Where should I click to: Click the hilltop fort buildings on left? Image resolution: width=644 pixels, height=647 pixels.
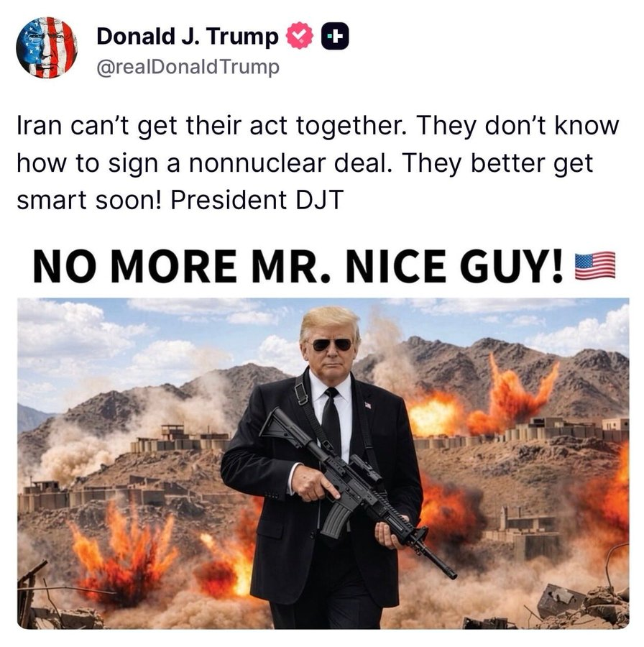(180, 439)
